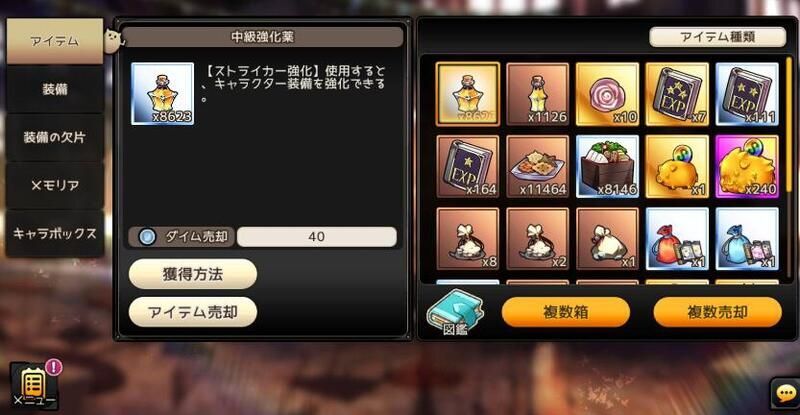The height and width of the screenshot is (415, 800).
Task: Open the chat speech bubble icon
Action: point(785,394)
